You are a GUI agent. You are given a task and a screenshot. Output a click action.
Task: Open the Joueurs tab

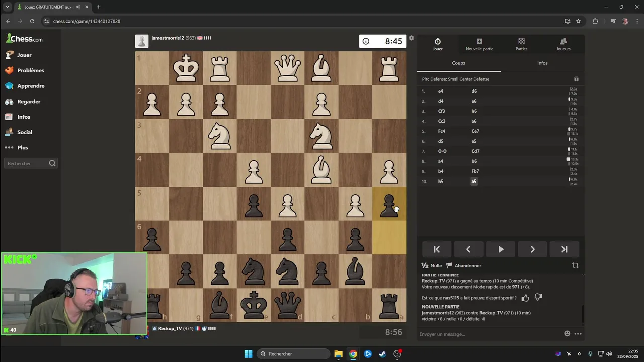563,44
